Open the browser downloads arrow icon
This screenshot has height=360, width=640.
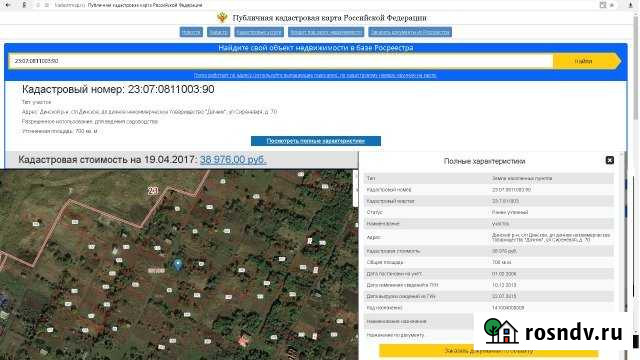coord(630,5)
